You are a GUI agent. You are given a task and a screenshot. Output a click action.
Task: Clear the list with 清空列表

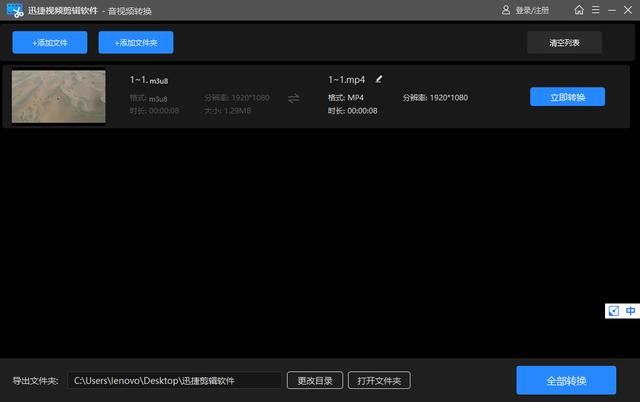[x=564, y=42]
